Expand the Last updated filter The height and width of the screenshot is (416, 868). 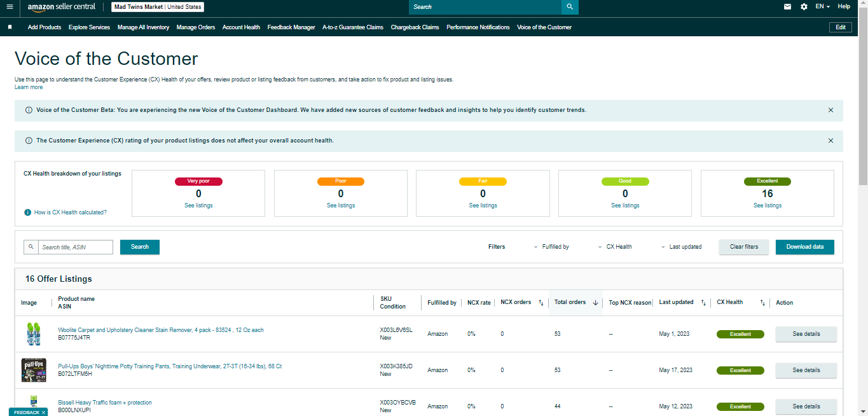coord(681,247)
